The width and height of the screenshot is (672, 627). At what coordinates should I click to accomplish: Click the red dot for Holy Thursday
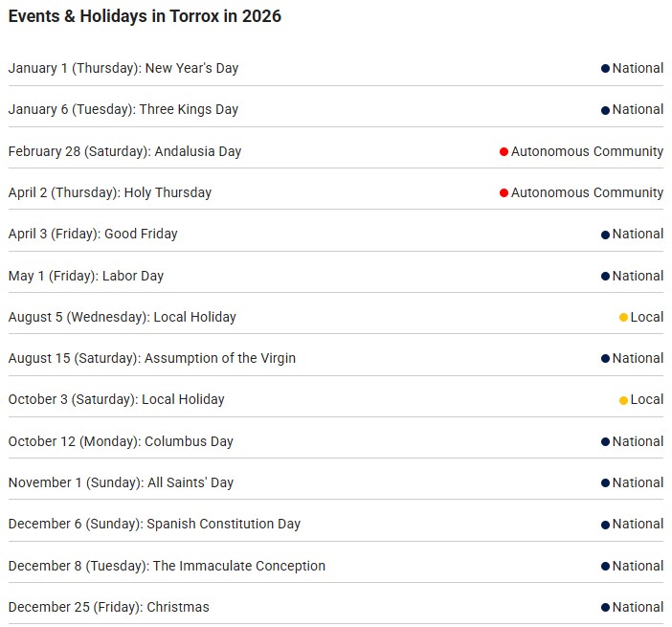(x=504, y=193)
